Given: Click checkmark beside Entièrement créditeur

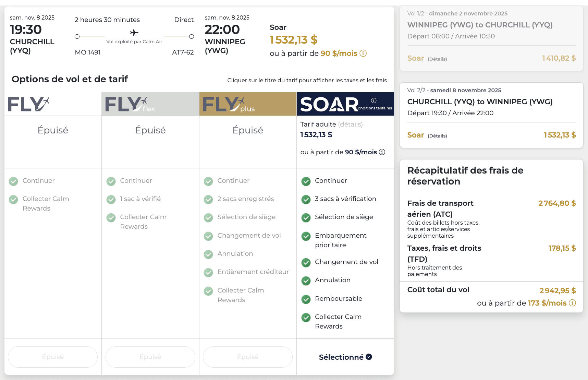Looking at the screenshot, I should (x=208, y=272).
